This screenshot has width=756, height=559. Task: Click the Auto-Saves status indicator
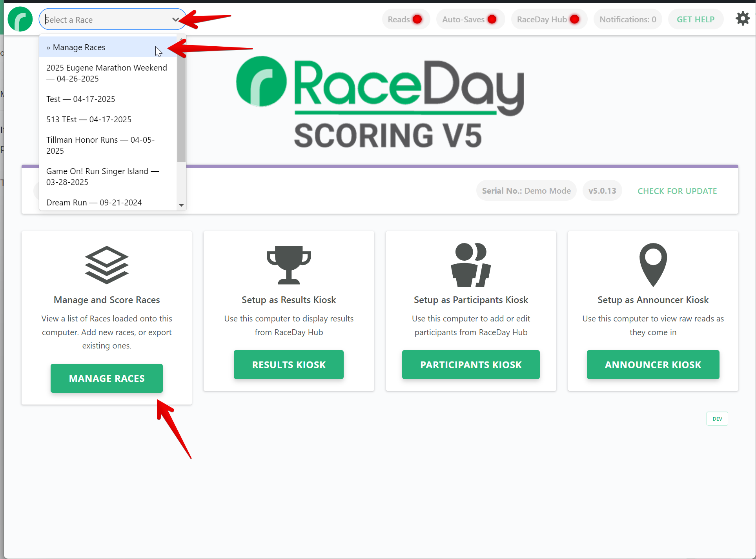pos(492,19)
